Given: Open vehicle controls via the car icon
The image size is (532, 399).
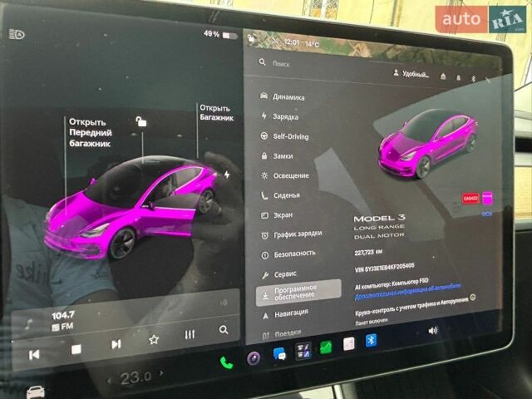Looking at the screenshot, I should point(35,392).
